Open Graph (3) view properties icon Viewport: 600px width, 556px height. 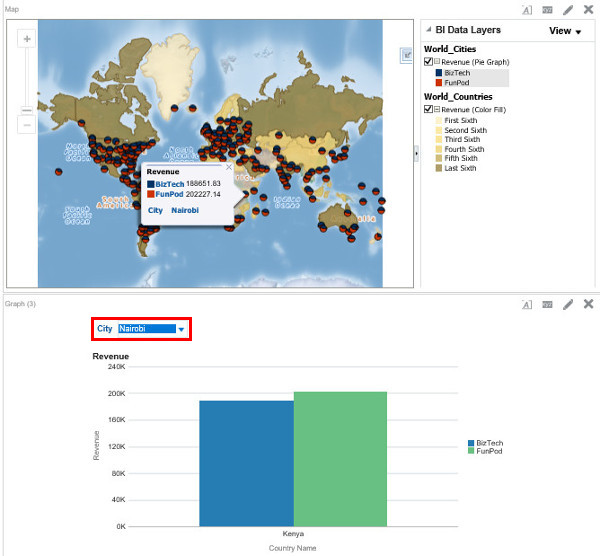point(547,304)
